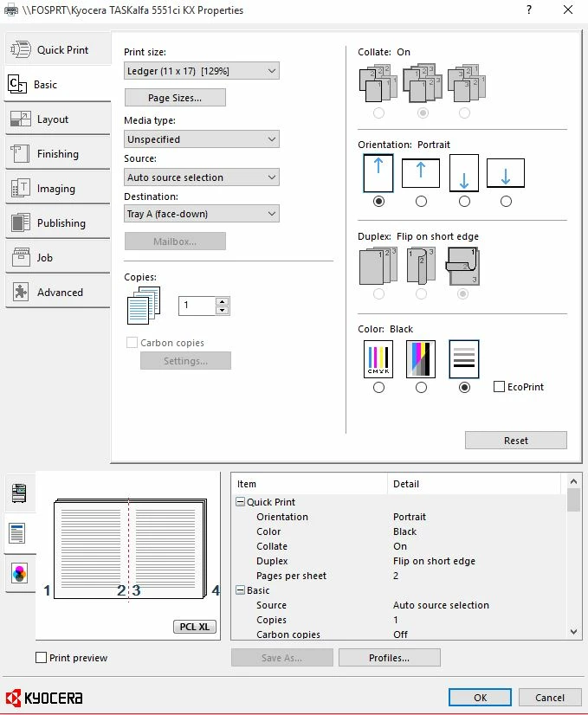Select the Portrait orientation icon

tap(378, 173)
